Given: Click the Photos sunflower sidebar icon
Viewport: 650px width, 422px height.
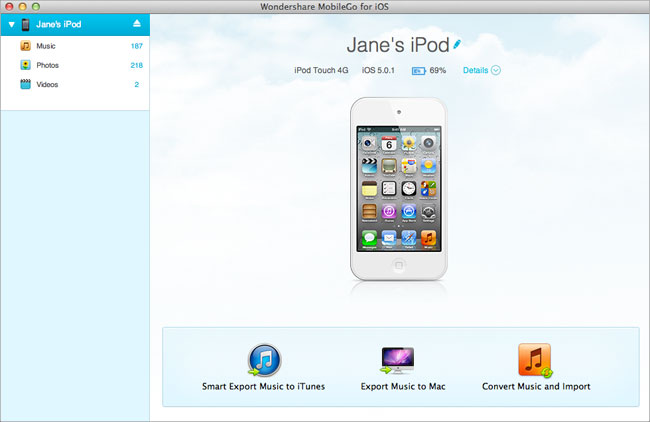Looking at the screenshot, I should [x=26, y=65].
